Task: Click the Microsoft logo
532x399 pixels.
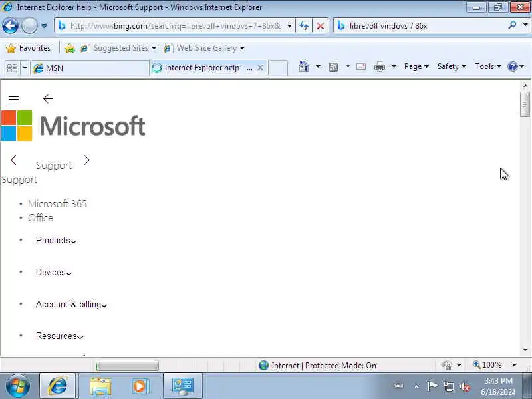Action: coord(73,126)
